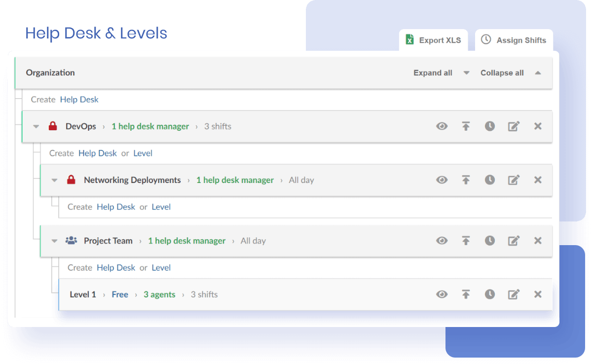Click the move-up arrow on Project Team row
592x364 pixels.
coord(466,240)
